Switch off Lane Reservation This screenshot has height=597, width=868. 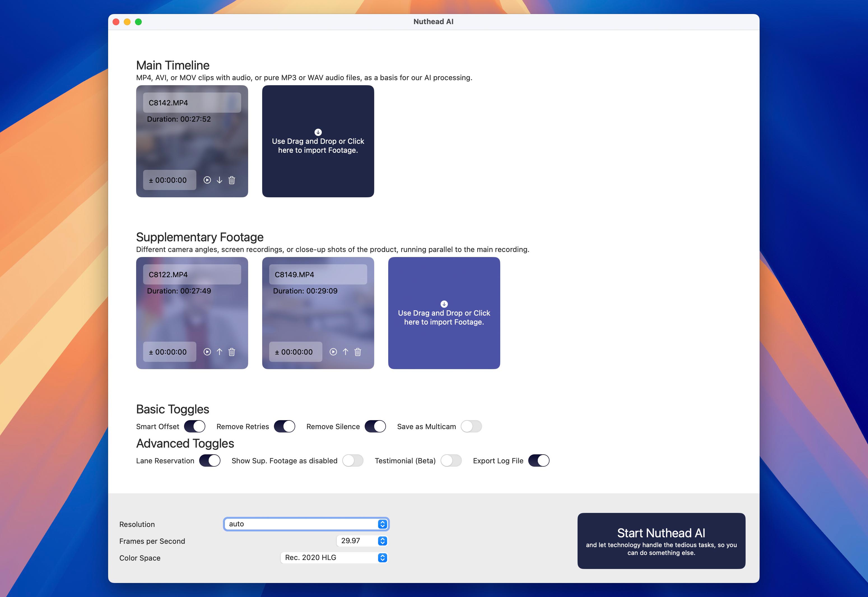coord(210,461)
